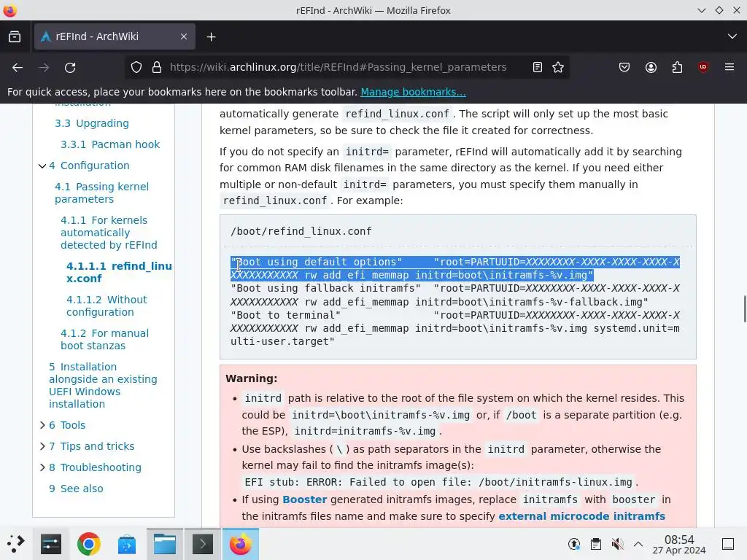This screenshot has height=560, width=747.
Task: Open recent browsing view in tab bar
Action: point(15,36)
